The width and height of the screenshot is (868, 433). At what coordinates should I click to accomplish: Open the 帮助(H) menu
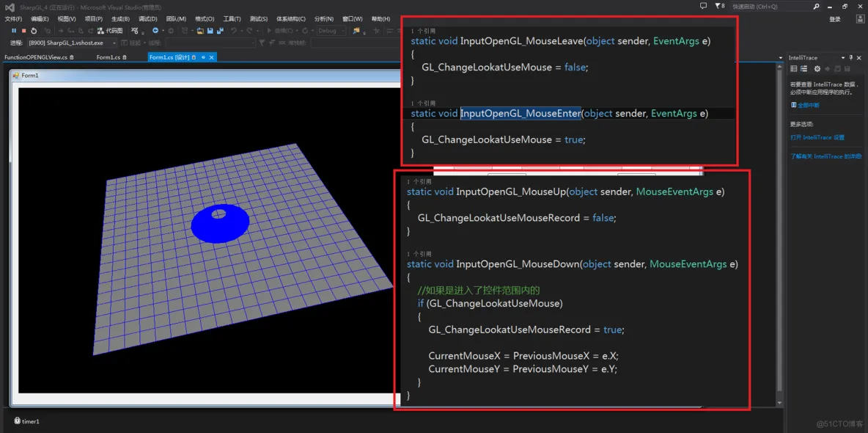click(380, 19)
